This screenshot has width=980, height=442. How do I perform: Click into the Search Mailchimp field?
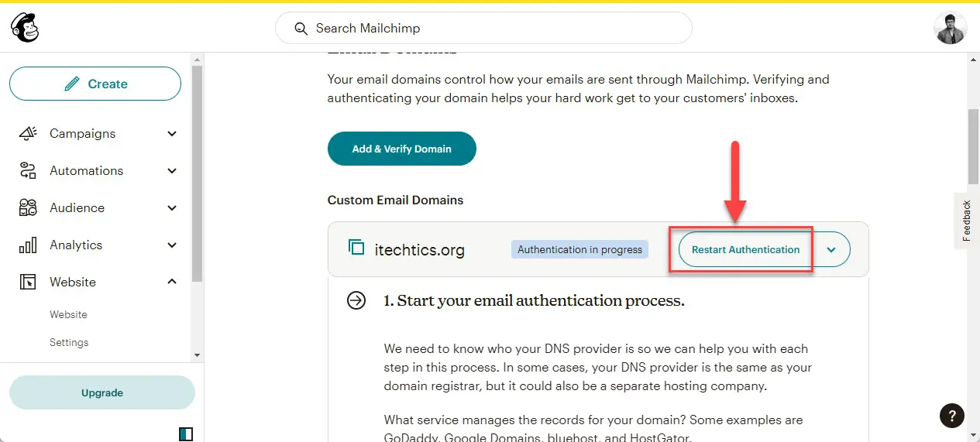pyautogui.click(x=483, y=28)
